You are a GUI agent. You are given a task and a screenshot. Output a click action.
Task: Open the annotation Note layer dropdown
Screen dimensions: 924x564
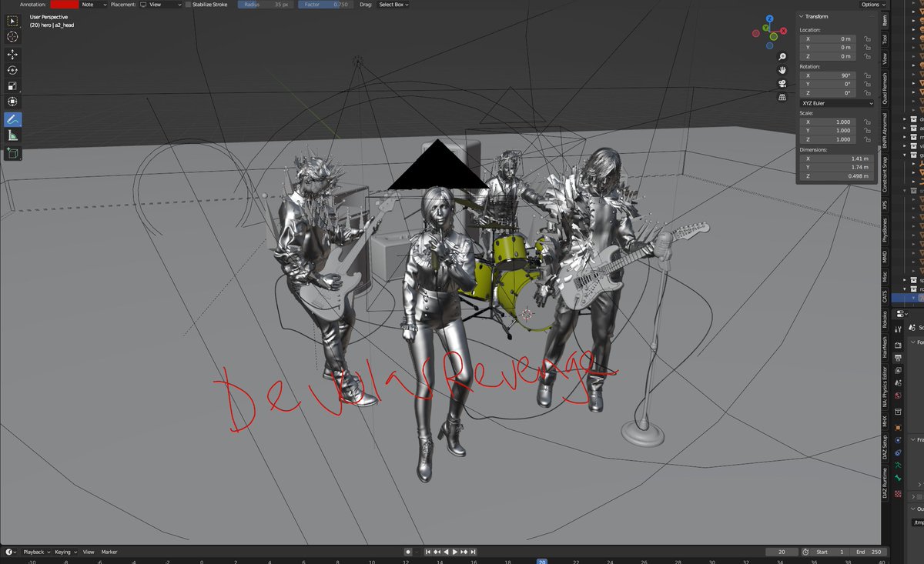(94, 5)
